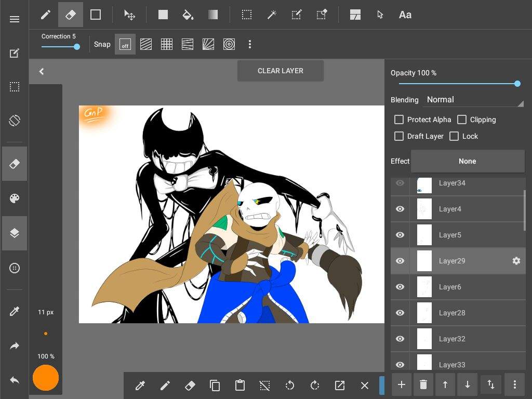The image size is (532, 399).
Task: Open the materials circle icon in sidebar
Action: pyautogui.click(x=14, y=269)
